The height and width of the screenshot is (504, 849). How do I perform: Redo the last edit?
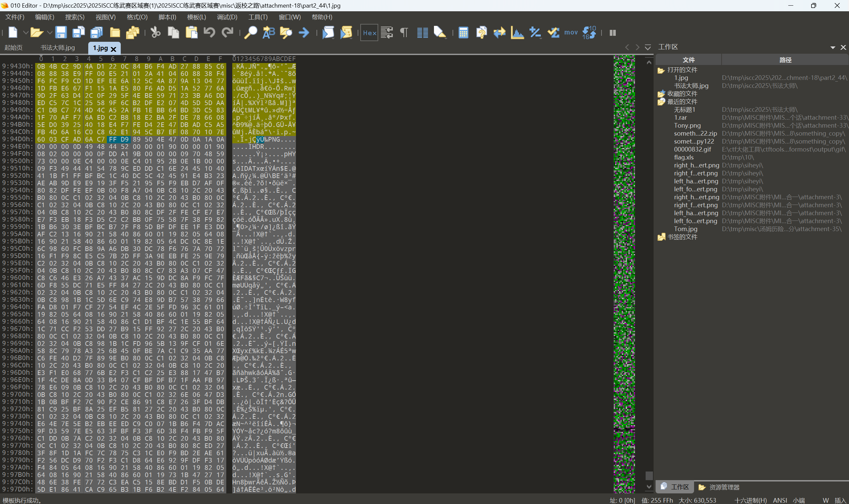228,32
